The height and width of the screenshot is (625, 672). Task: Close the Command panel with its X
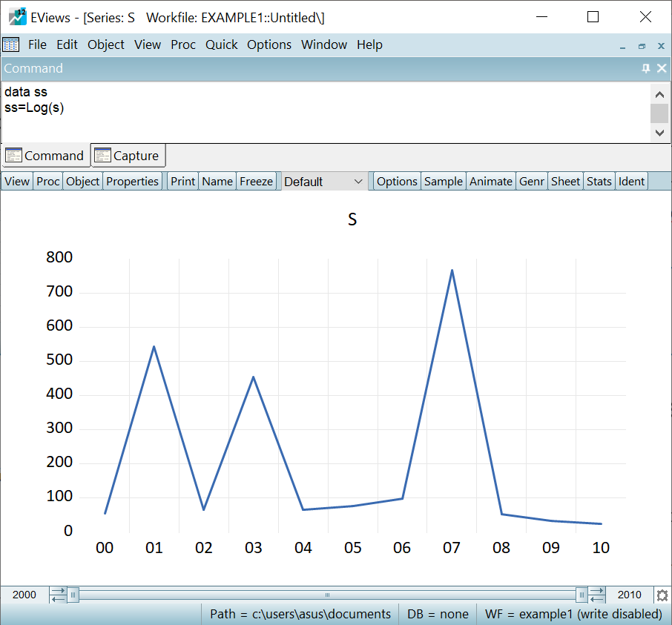tap(660, 68)
